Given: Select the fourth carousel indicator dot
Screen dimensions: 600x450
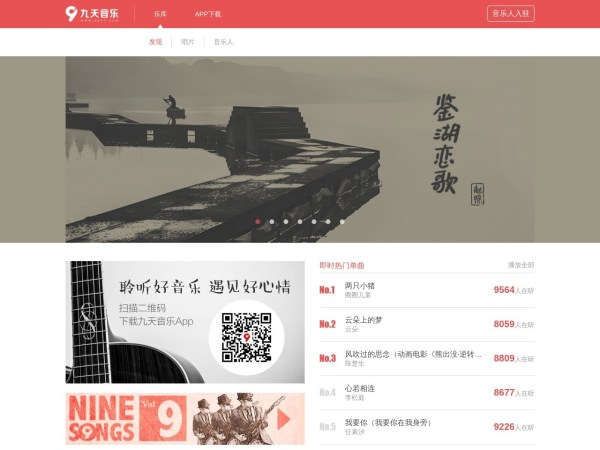Looking at the screenshot, I should 300,221.
